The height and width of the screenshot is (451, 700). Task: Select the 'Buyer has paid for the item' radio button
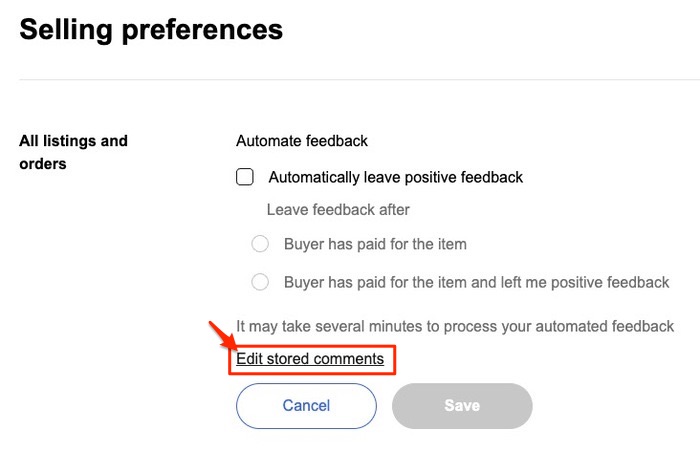pyautogui.click(x=260, y=244)
